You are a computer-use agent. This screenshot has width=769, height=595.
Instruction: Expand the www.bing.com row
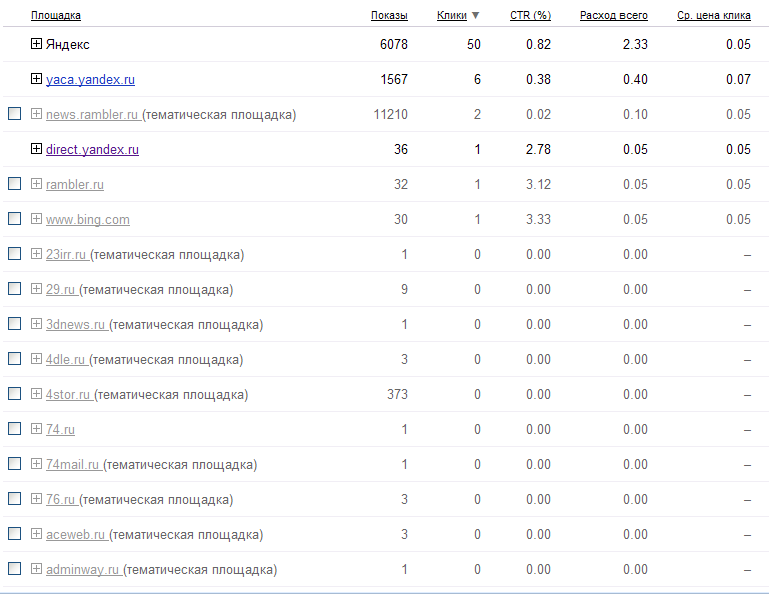36,219
